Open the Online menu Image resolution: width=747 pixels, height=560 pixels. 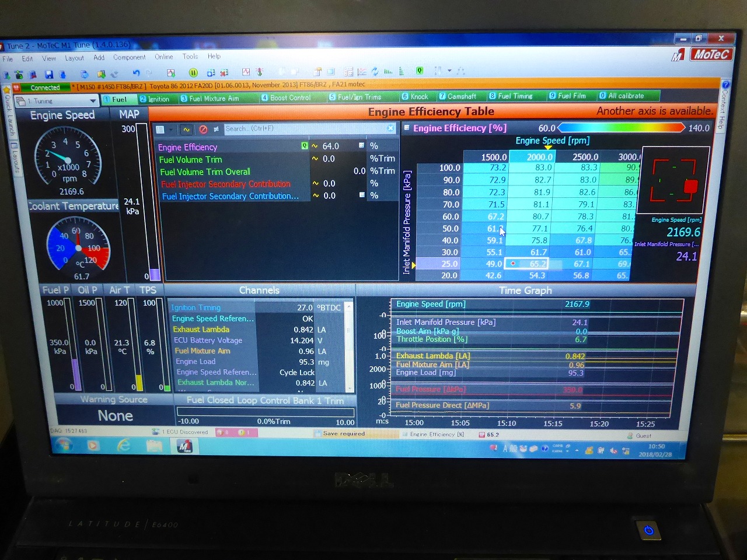coord(164,57)
